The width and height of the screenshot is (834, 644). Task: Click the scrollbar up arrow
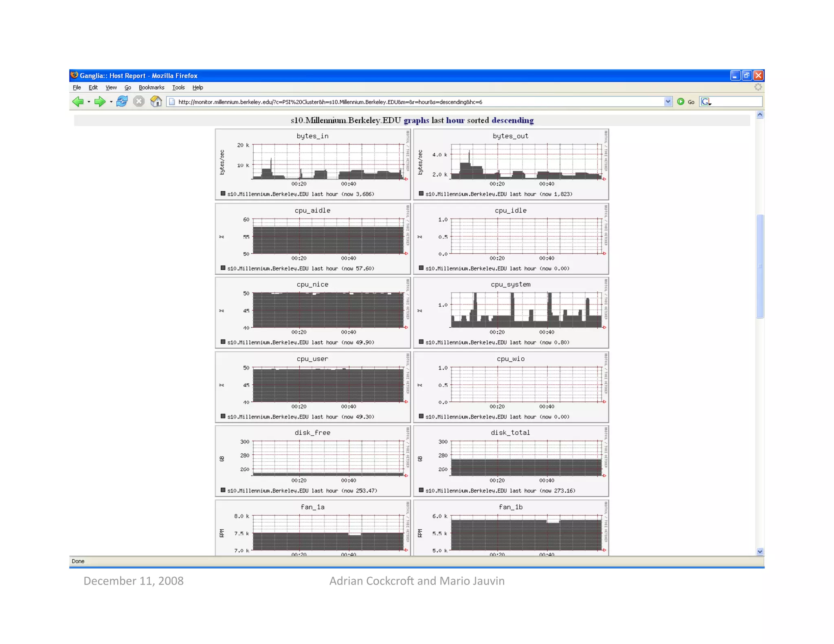[x=759, y=115]
